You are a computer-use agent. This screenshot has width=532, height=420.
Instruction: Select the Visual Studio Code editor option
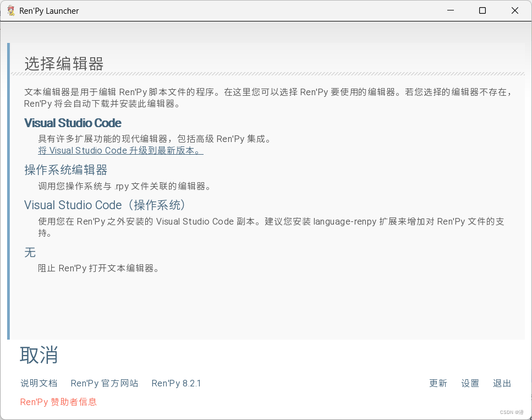73,123
